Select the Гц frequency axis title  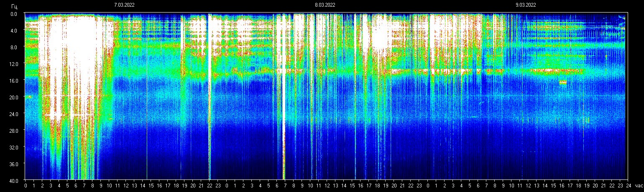tap(15, 7)
